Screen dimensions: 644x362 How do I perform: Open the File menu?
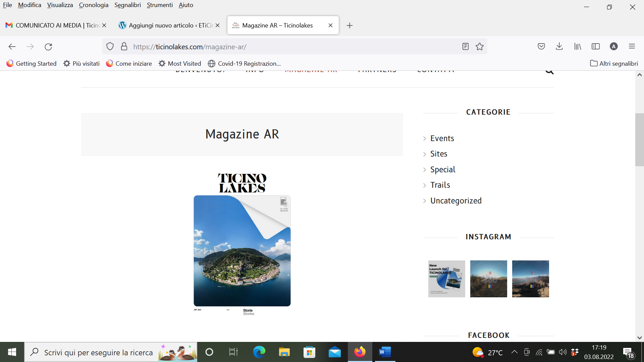click(7, 5)
